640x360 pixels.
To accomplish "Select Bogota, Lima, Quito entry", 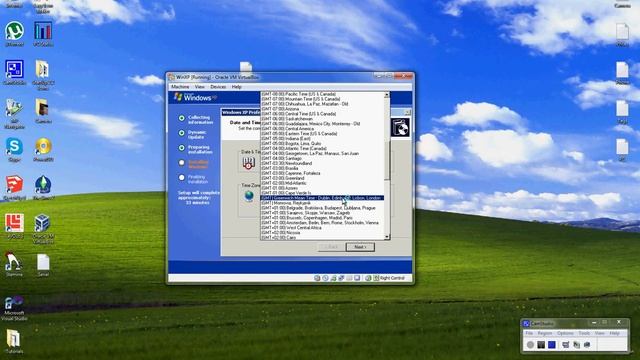I will tap(322, 143).
